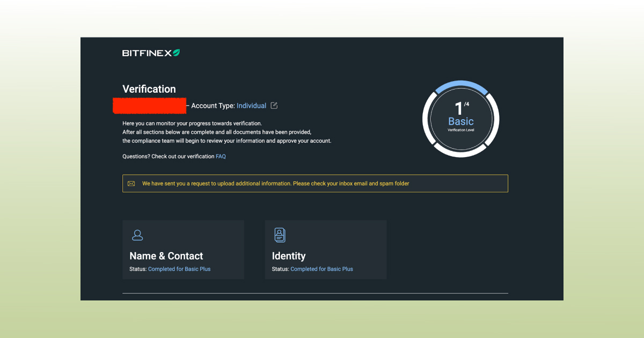
Task: Click the edit icon next to Account Type
Action: 274,106
